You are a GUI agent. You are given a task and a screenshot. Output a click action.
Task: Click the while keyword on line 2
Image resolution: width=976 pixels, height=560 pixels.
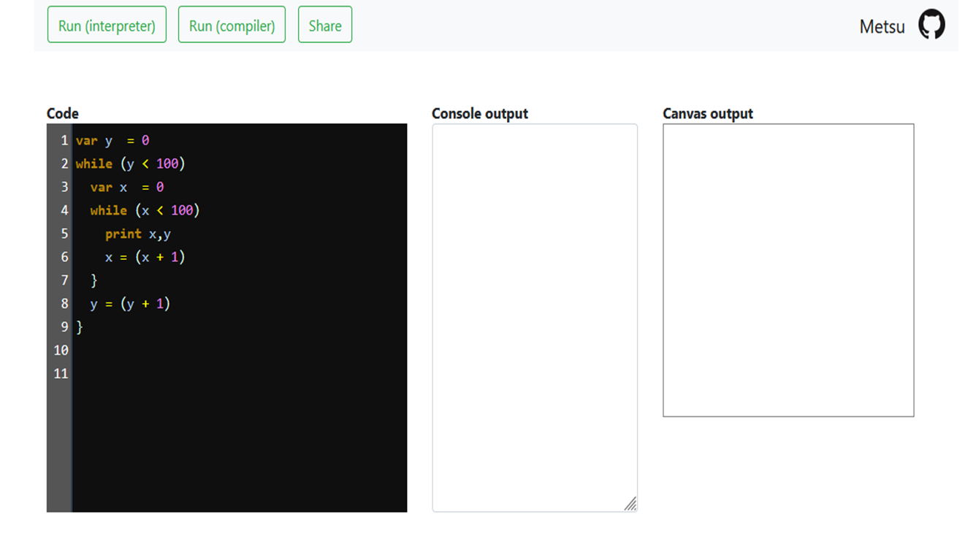click(94, 164)
